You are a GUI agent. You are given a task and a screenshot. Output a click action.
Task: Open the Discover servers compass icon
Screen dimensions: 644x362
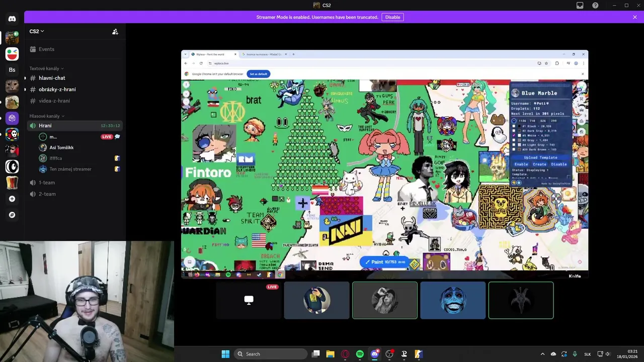pos(12,215)
